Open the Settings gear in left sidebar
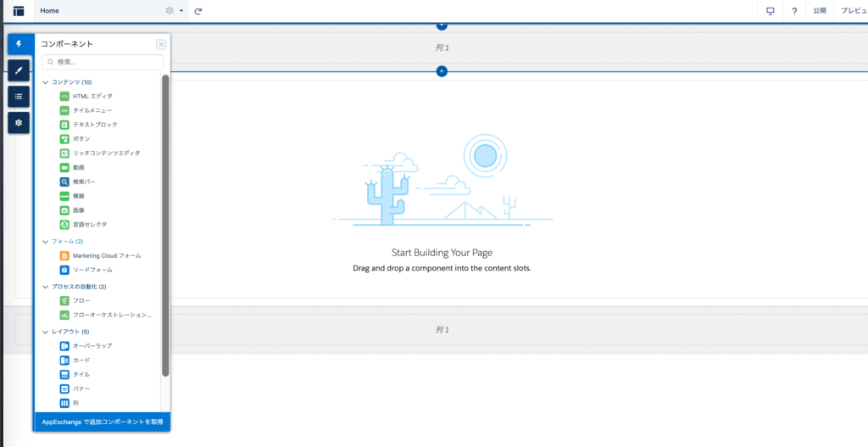 pyautogui.click(x=19, y=123)
